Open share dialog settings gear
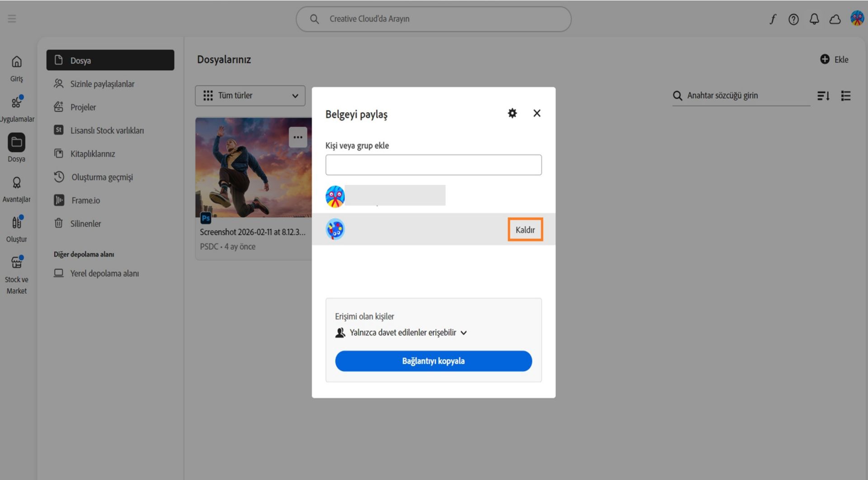Viewport: 868px width, 480px height. click(512, 113)
